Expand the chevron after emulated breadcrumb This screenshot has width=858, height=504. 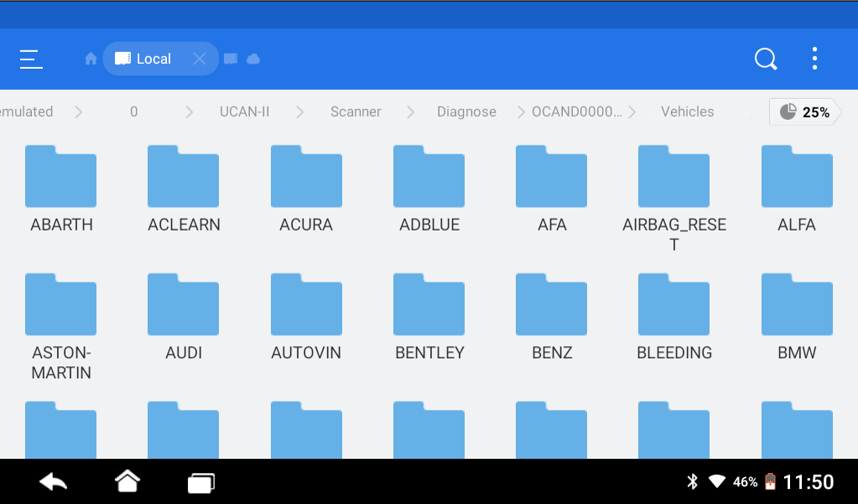[79, 112]
